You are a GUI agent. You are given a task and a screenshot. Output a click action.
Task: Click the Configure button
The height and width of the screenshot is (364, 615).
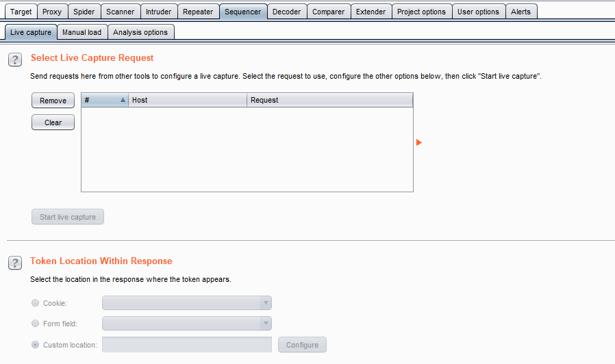click(x=302, y=345)
